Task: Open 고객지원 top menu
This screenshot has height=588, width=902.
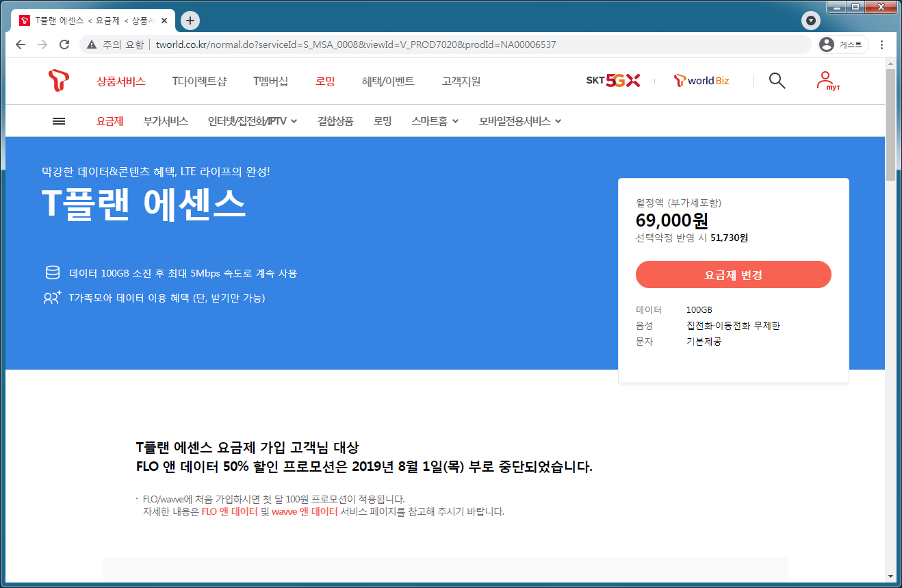Action: click(x=461, y=81)
